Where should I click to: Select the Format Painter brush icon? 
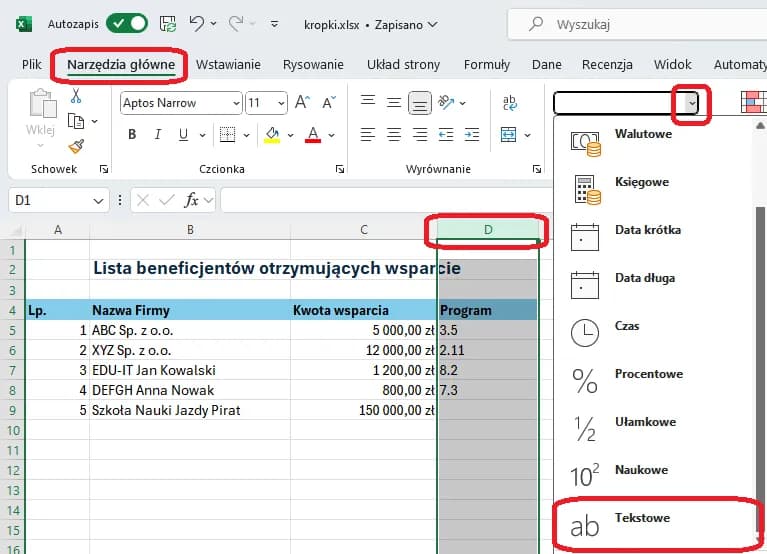pyautogui.click(x=76, y=146)
